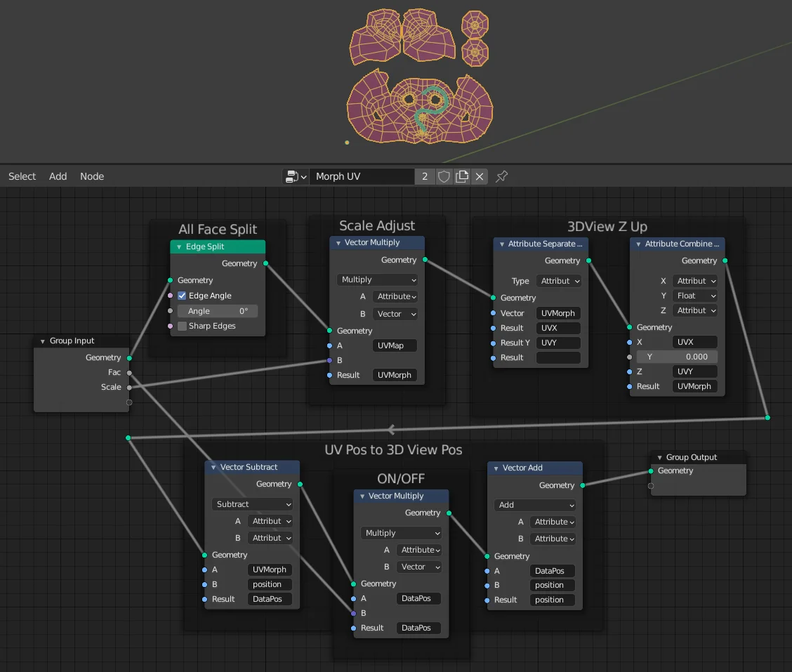Click the Morph UV name input field

pyautogui.click(x=362, y=176)
